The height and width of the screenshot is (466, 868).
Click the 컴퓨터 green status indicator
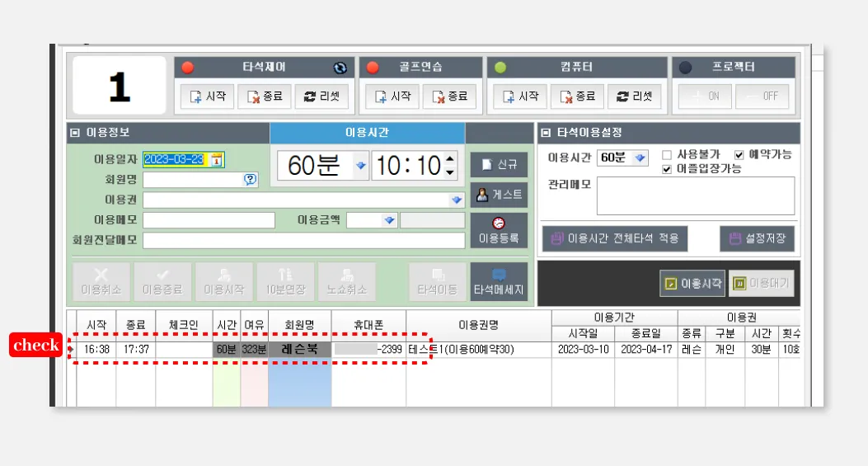[500, 68]
